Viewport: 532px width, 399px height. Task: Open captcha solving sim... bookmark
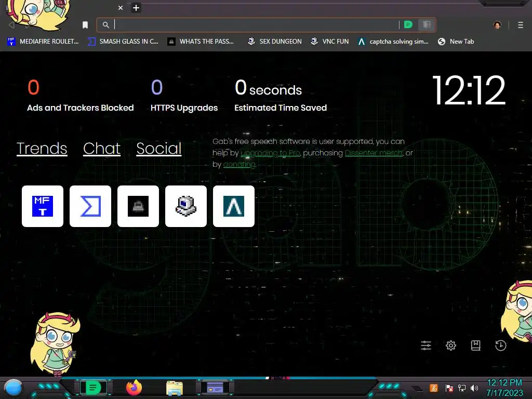(x=393, y=42)
